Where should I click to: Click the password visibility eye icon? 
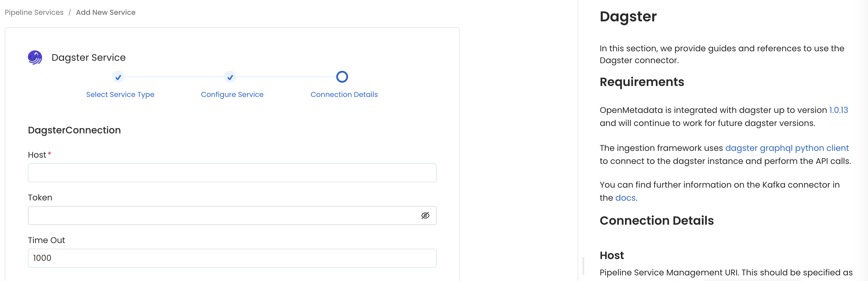coord(426,215)
